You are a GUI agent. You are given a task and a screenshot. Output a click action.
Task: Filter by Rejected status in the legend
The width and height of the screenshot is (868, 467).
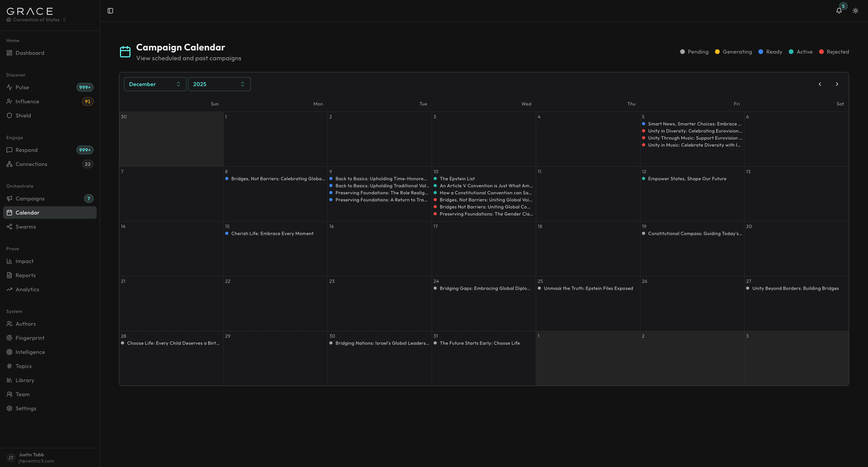(834, 52)
